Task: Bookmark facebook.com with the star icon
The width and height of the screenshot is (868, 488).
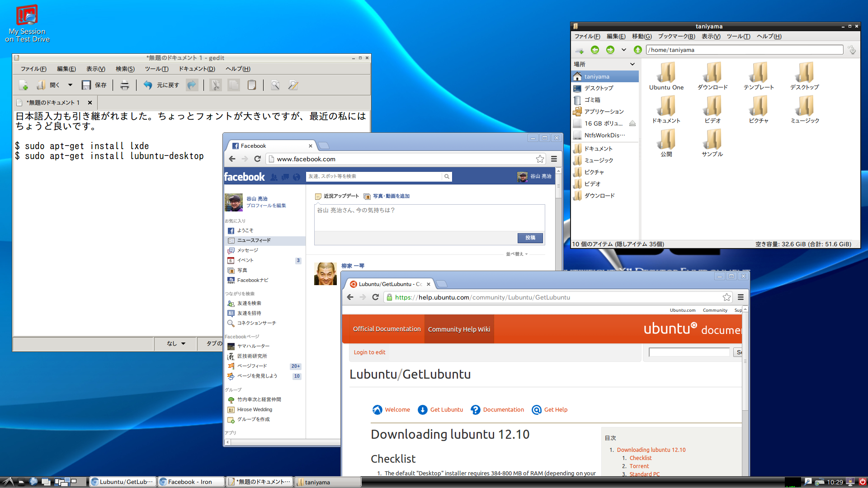Action: click(x=540, y=159)
